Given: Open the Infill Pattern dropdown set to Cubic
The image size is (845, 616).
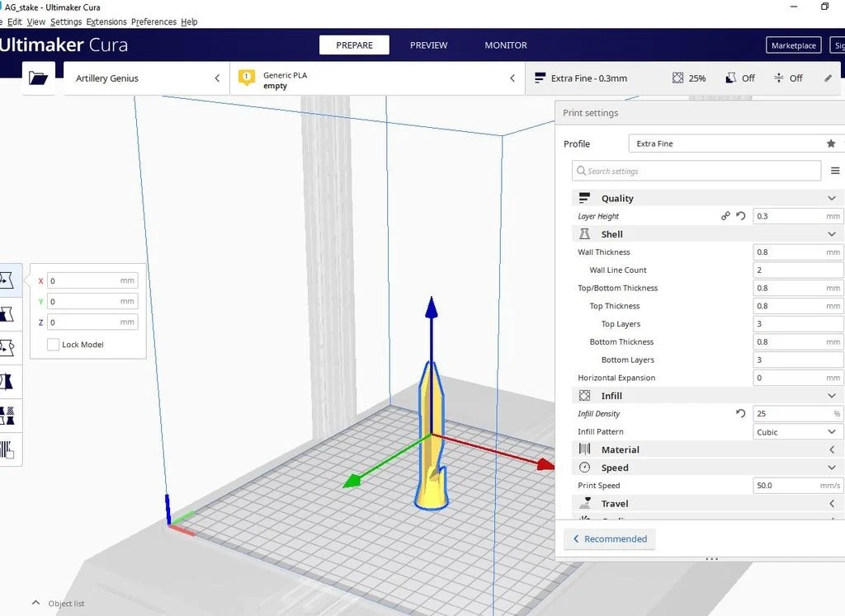Looking at the screenshot, I should coord(798,432).
